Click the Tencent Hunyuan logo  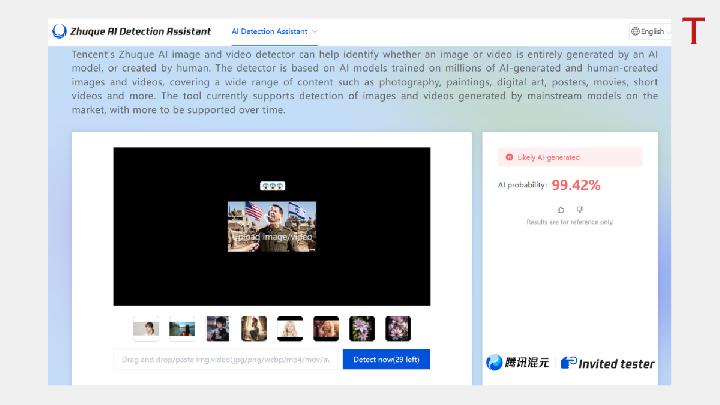(x=517, y=362)
